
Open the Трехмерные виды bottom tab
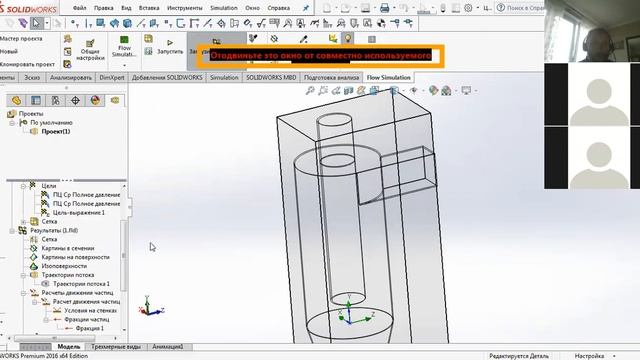click(116, 347)
